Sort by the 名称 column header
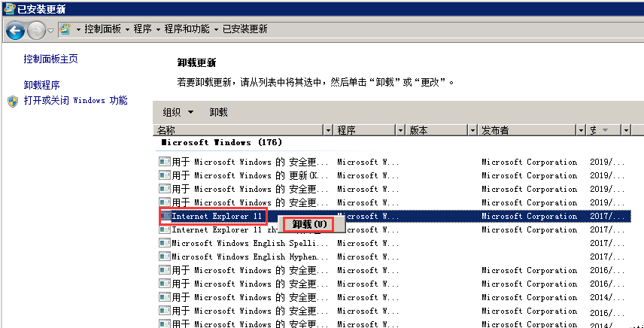The image size is (644, 328). click(239, 131)
